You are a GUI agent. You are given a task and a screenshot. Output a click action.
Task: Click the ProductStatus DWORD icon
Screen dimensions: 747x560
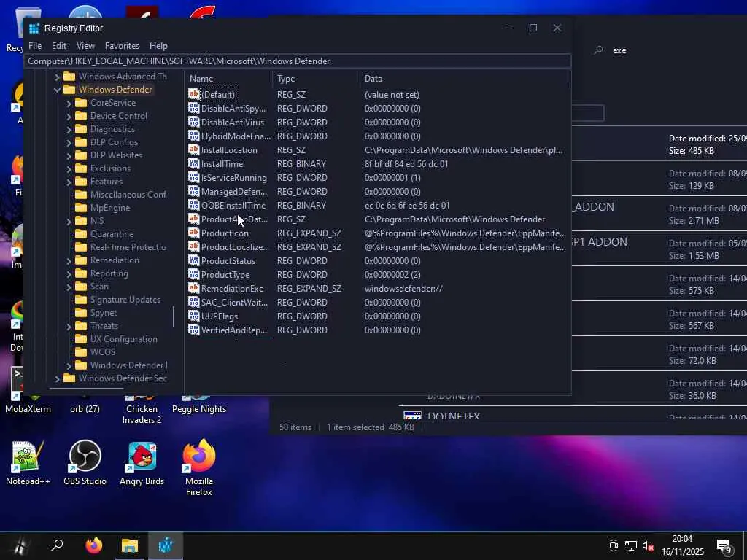coord(193,260)
